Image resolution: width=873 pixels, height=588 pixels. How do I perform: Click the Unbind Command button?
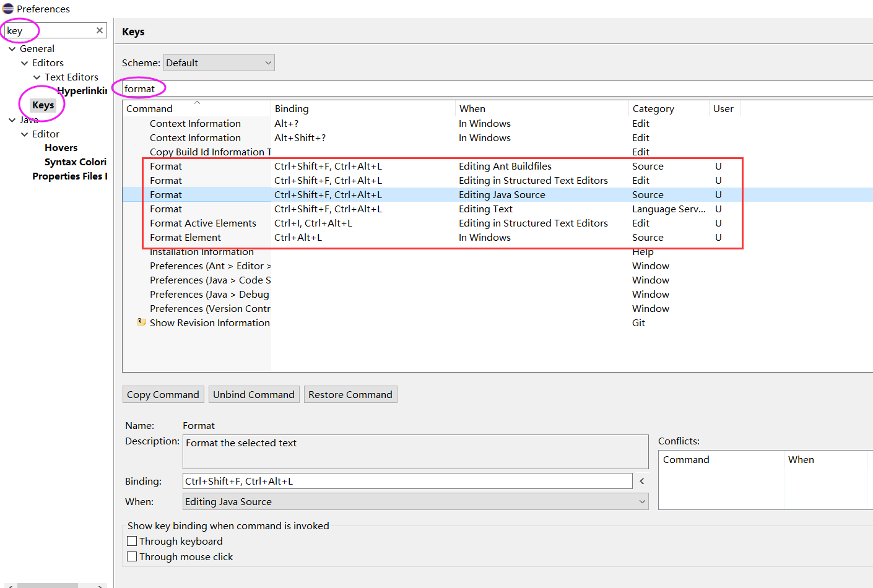[x=254, y=394]
